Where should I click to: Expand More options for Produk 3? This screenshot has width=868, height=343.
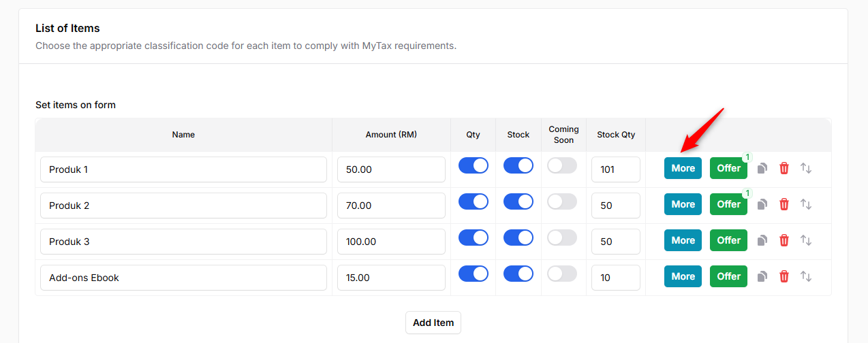[683, 240]
